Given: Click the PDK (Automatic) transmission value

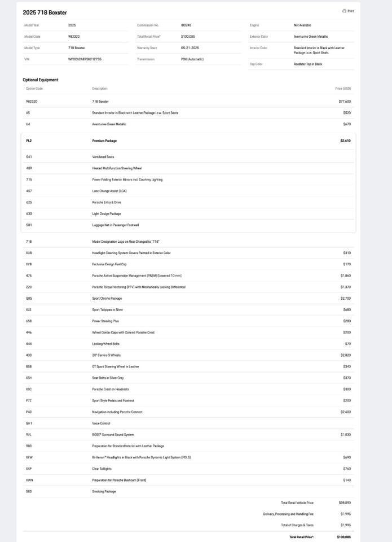Looking at the screenshot, I should [192, 59].
